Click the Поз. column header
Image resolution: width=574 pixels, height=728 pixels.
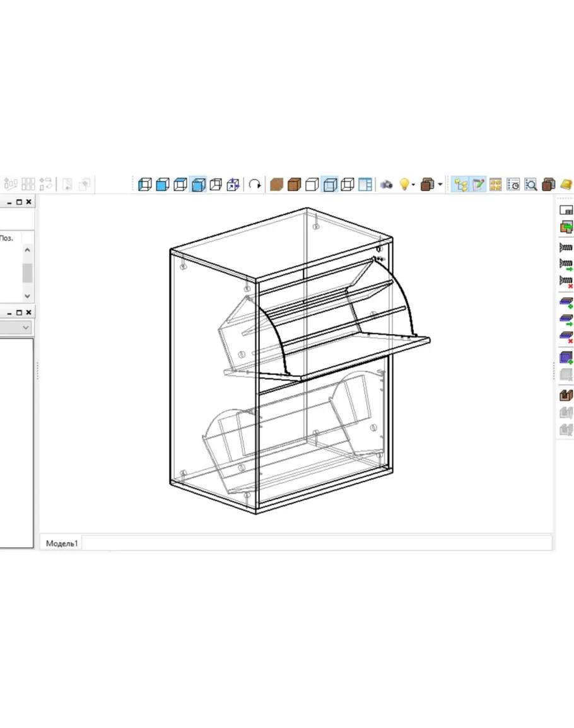7,238
